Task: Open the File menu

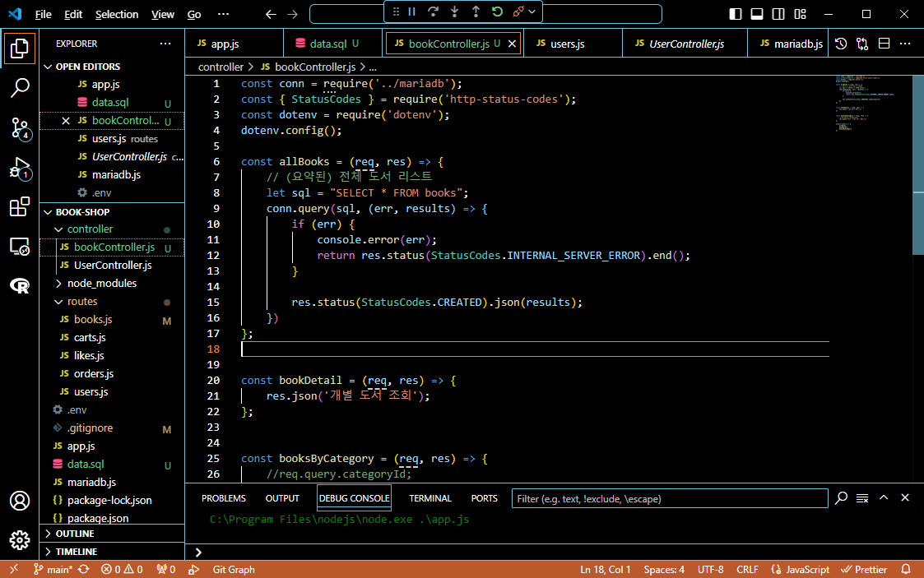Action: (43, 14)
